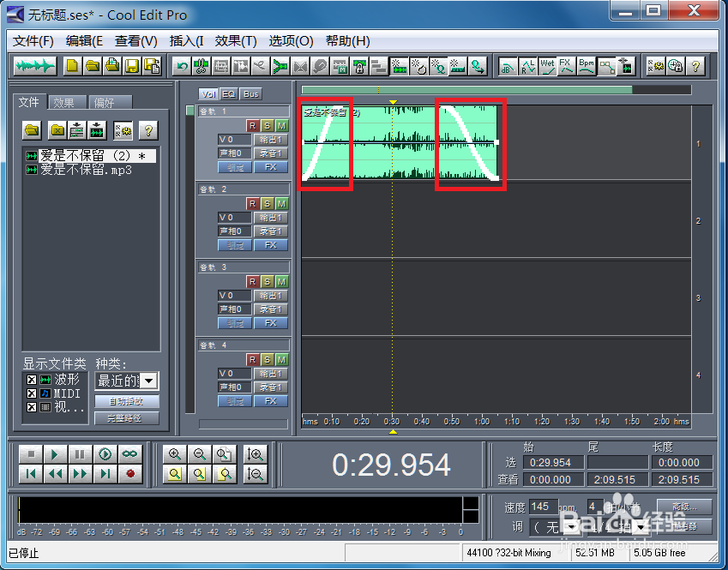Toggle envelope editing nodes icon
This screenshot has width=728, height=570.
pyautogui.click(x=606, y=66)
